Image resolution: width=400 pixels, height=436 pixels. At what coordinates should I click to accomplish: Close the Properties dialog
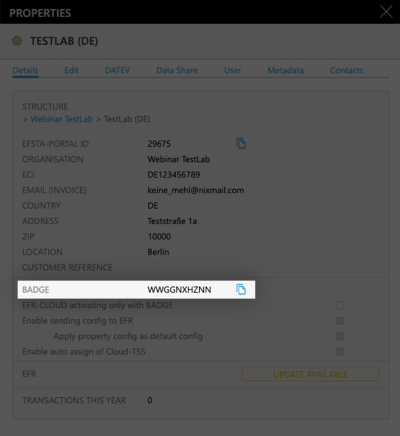pos(386,12)
